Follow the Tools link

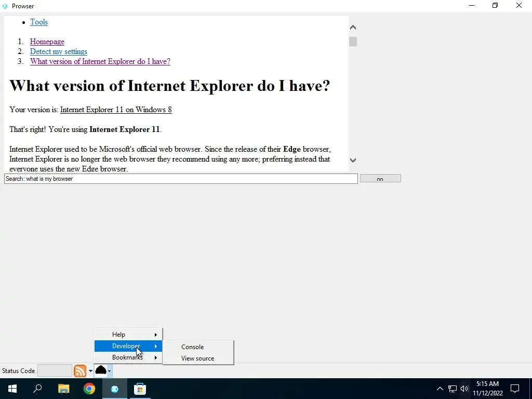pyautogui.click(x=39, y=22)
